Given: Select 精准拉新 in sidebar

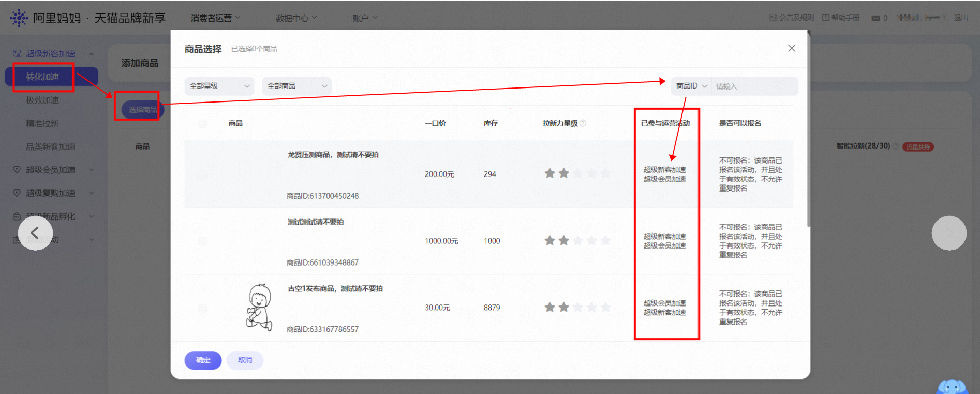Looking at the screenshot, I should point(42,123).
